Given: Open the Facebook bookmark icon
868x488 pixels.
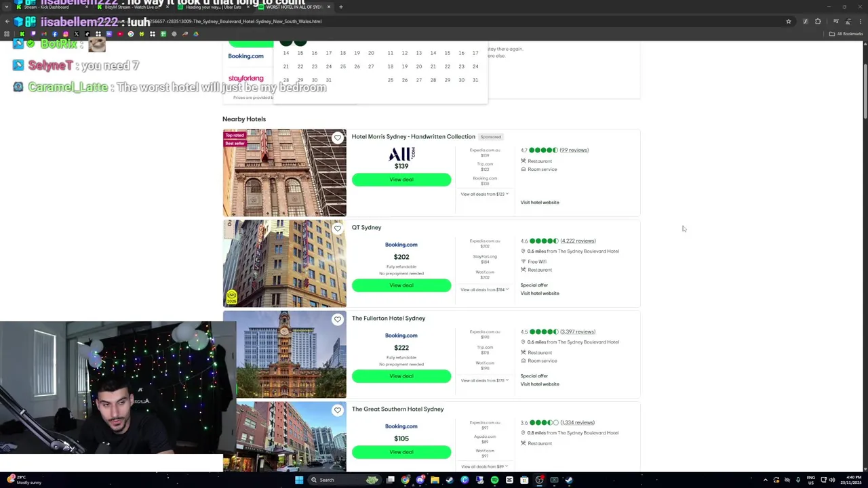Looking at the screenshot, I should 54,34.
